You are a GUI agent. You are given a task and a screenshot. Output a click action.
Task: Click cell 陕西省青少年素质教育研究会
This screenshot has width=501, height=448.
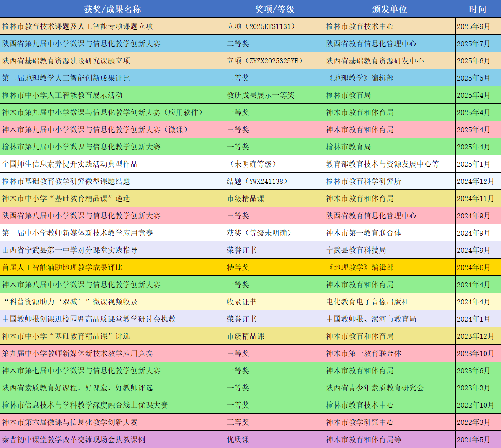pos(390,388)
